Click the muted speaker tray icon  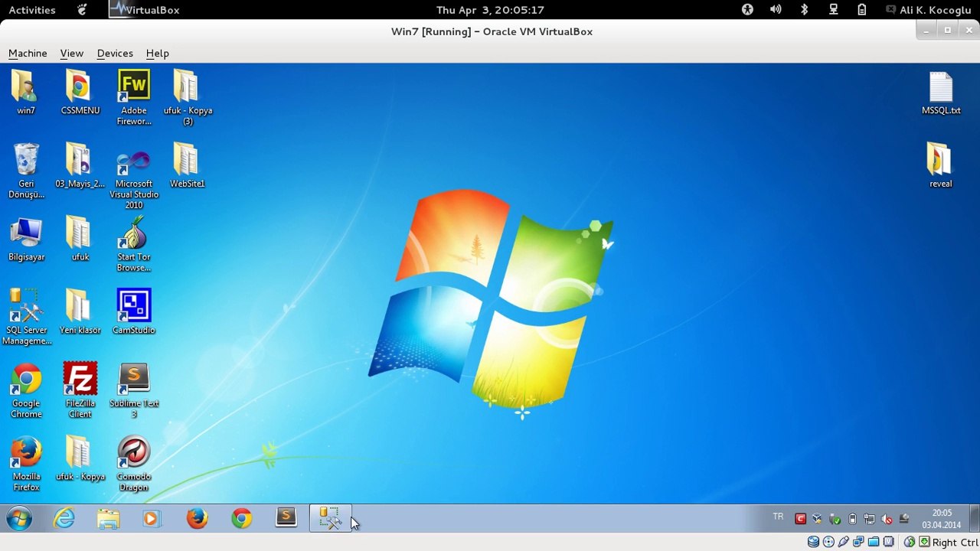click(x=887, y=519)
